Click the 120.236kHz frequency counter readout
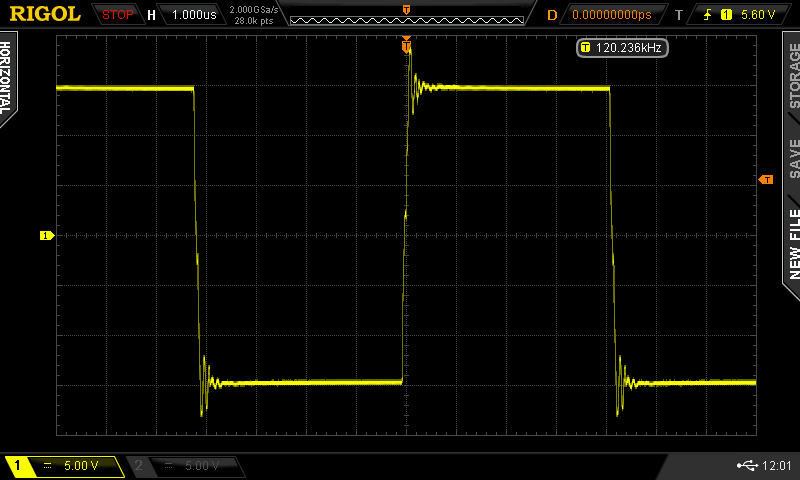 tap(622, 47)
